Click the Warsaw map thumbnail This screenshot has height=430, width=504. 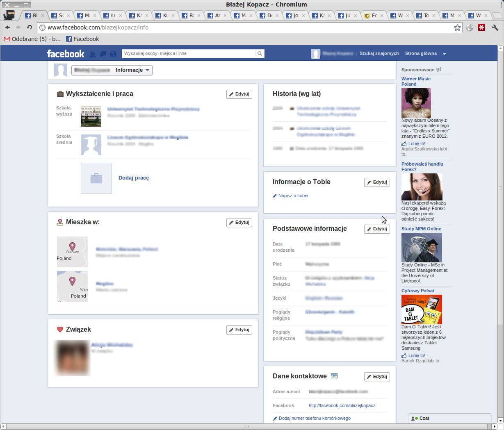(x=72, y=252)
